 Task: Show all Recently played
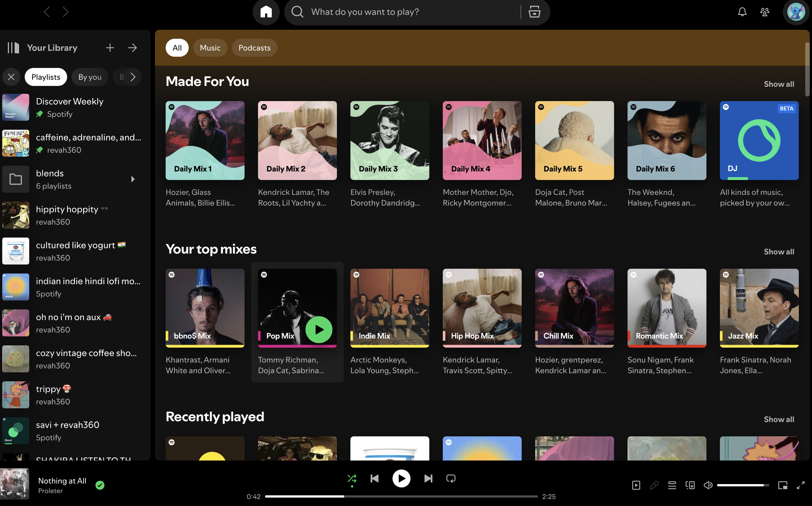coord(779,419)
